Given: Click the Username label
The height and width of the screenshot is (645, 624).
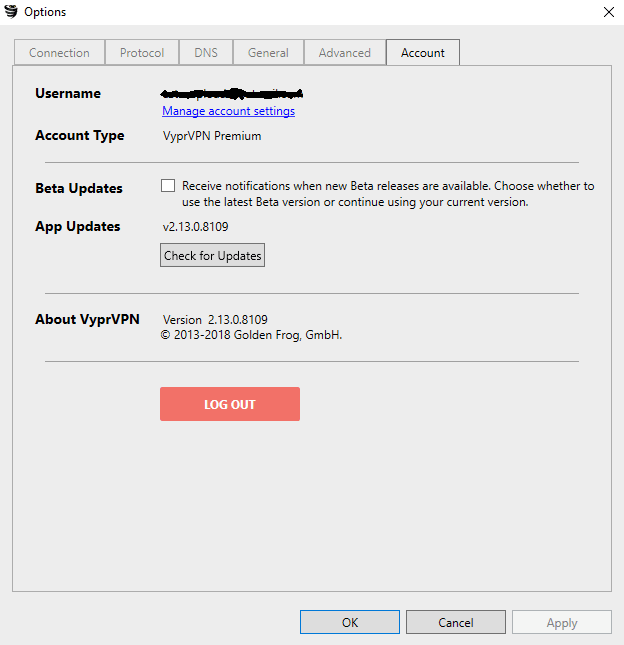Looking at the screenshot, I should (68, 93).
